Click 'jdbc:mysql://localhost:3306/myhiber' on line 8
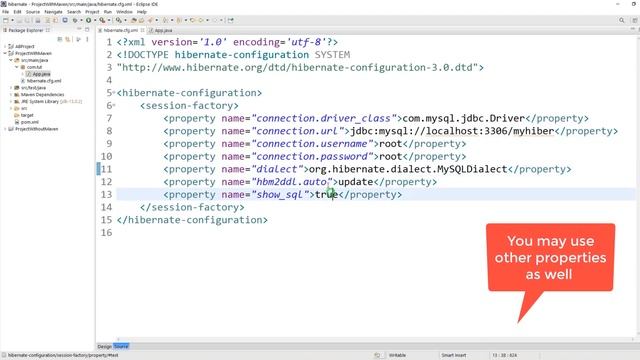 (x=452, y=131)
